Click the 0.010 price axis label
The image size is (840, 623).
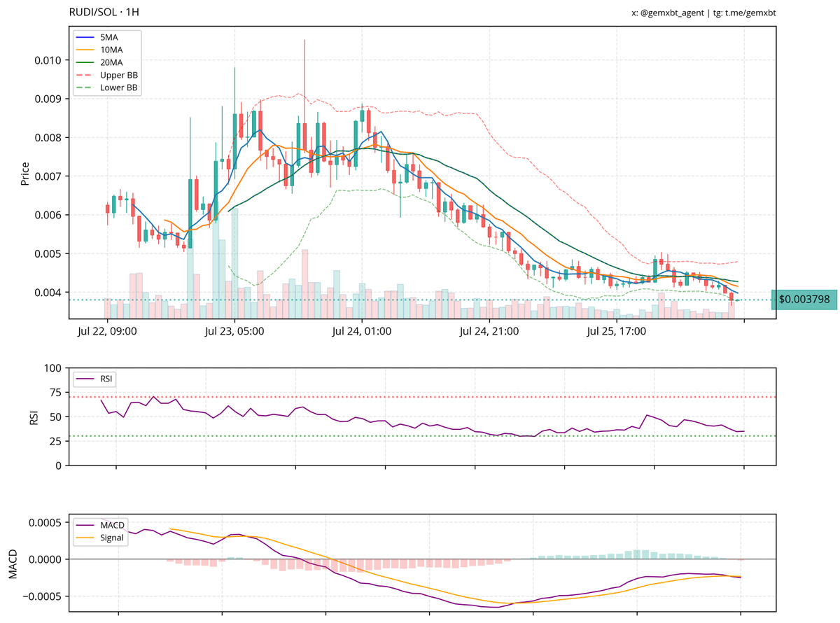[47, 60]
